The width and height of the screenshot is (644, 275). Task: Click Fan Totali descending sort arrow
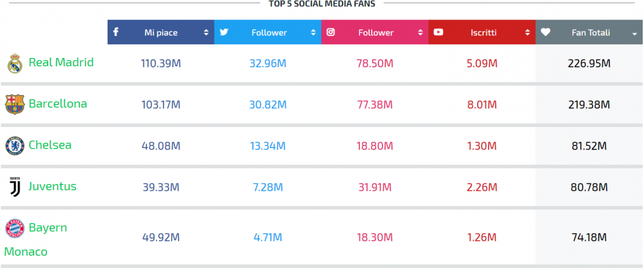coord(634,35)
